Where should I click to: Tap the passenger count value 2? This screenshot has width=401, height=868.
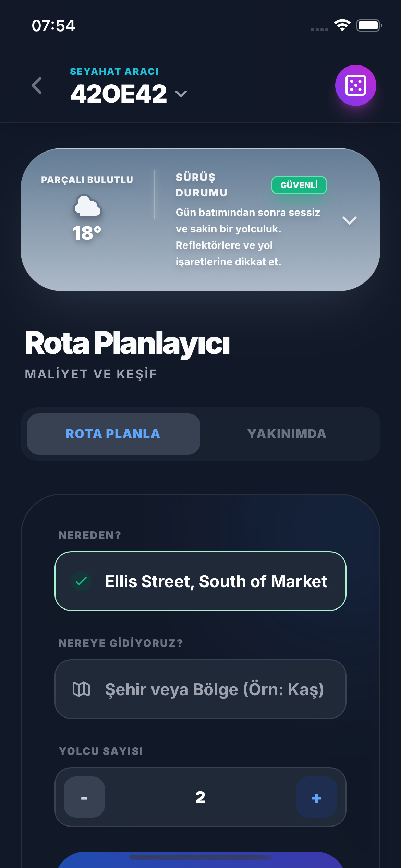coord(200,797)
